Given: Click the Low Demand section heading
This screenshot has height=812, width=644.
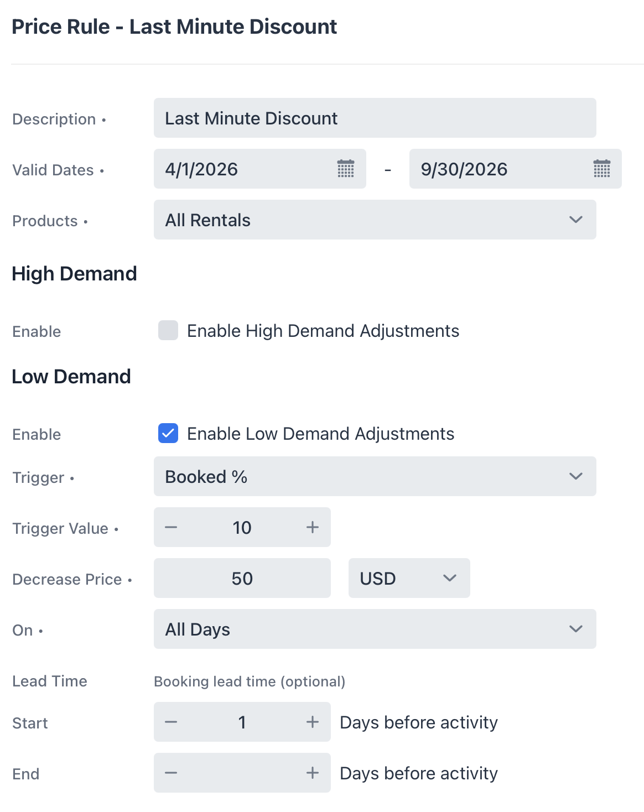Looking at the screenshot, I should click(x=71, y=376).
